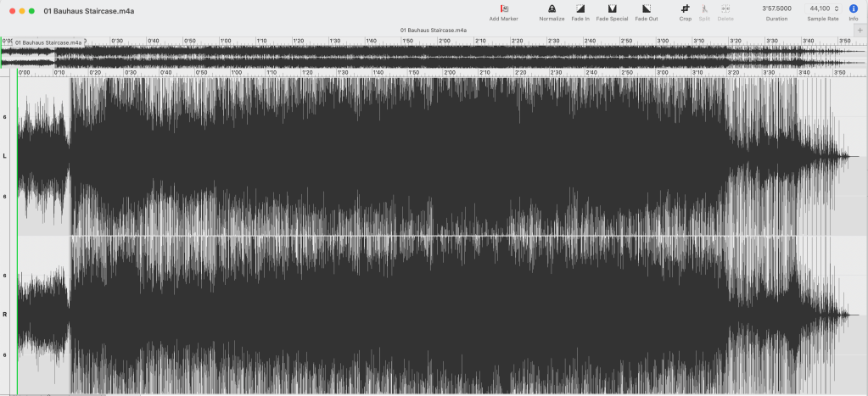Click the Delete toolbar icon
868x396 pixels.
[725, 8]
